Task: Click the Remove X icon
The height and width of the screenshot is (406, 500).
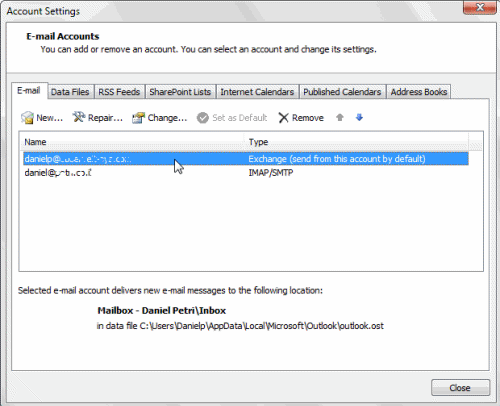Action: point(283,118)
